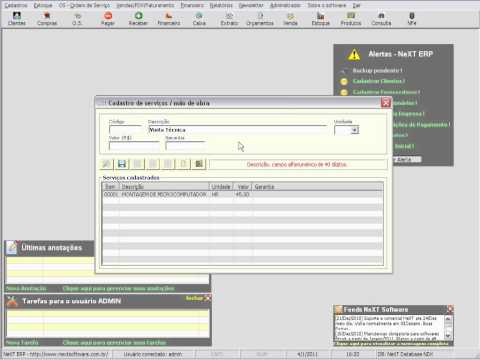Open the Caixa toolbar icon
Image resolution: width=480 pixels, height=360 pixels.
point(199,19)
